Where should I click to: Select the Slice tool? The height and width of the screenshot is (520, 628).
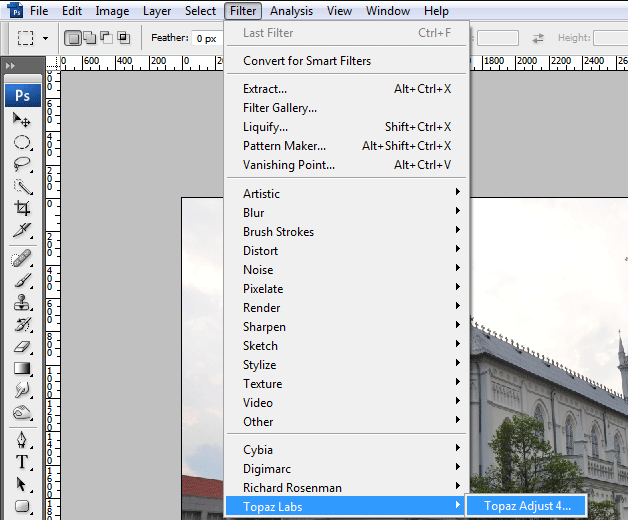(x=22, y=230)
